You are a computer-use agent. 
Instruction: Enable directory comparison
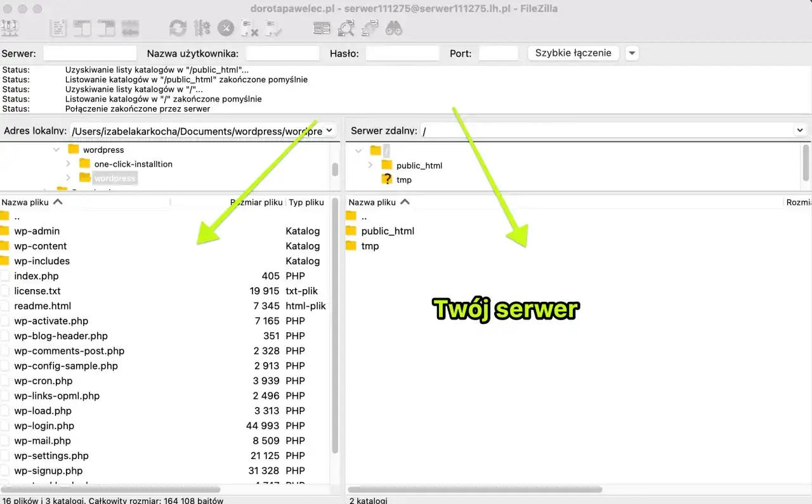click(x=322, y=28)
